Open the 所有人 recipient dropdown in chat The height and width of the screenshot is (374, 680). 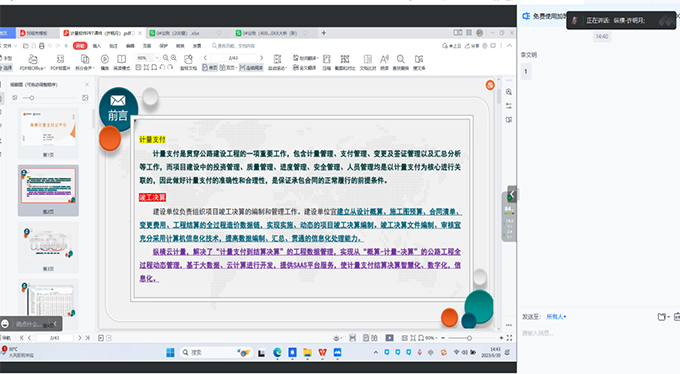pyautogui.click(x=556, y=317)
